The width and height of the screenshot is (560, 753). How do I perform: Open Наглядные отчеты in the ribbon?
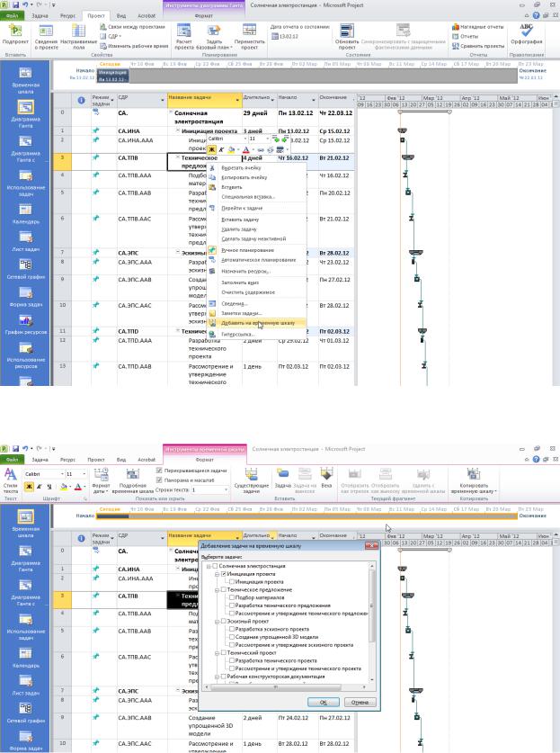click(478, 27)
